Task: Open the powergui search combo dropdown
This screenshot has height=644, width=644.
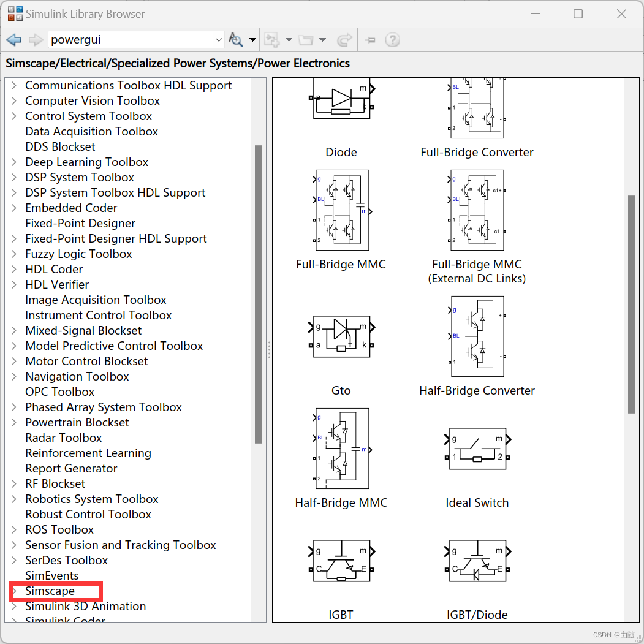Action: pos(219,40)
